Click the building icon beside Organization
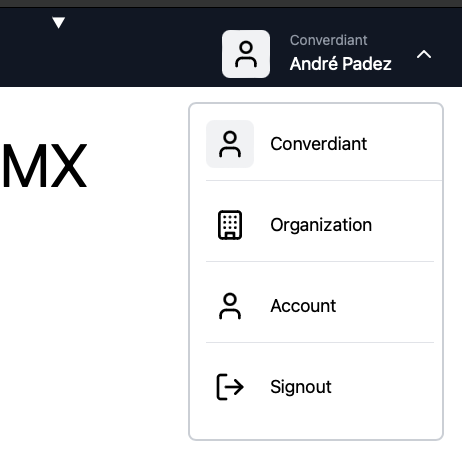Viewport: 462px width, 461px height. pyautogui.click(x=230, y=225)
